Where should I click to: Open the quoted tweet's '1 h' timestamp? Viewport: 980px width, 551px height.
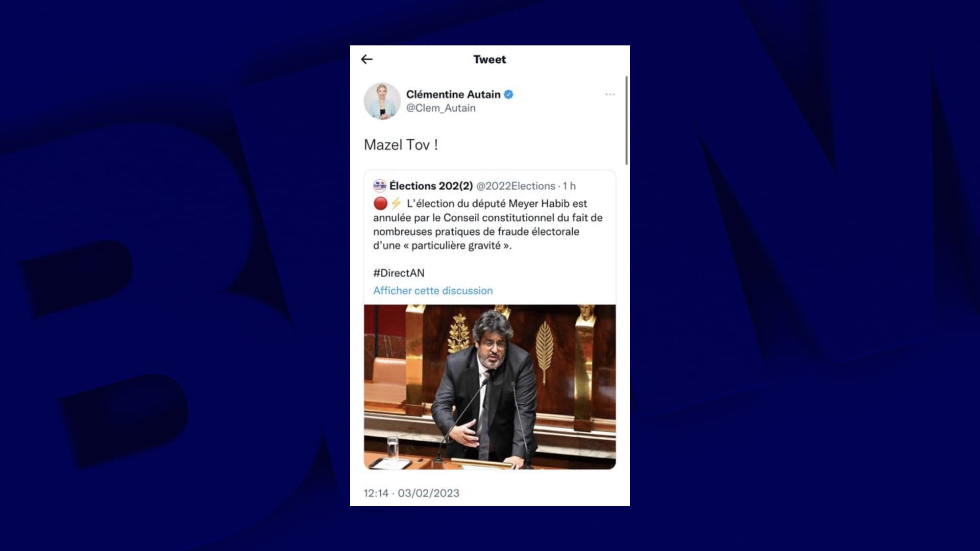(x=569, y=186)
